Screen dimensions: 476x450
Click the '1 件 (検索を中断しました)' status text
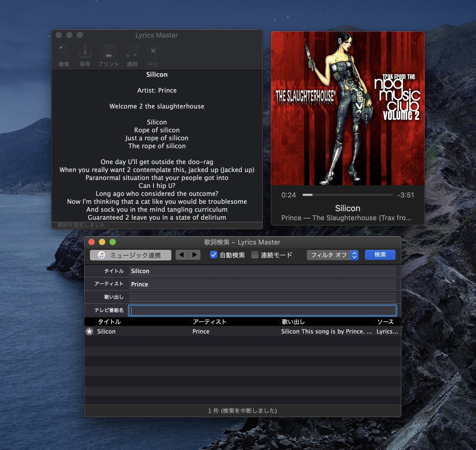[242, 411]
